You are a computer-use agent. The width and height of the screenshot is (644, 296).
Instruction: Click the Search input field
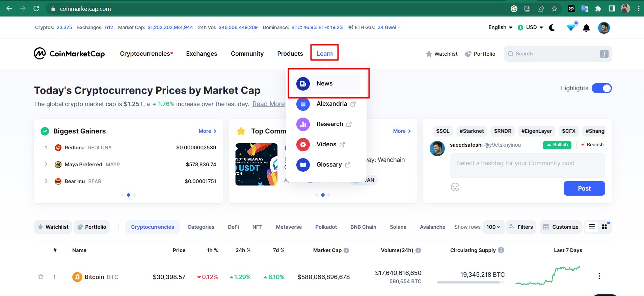(558, 54)
